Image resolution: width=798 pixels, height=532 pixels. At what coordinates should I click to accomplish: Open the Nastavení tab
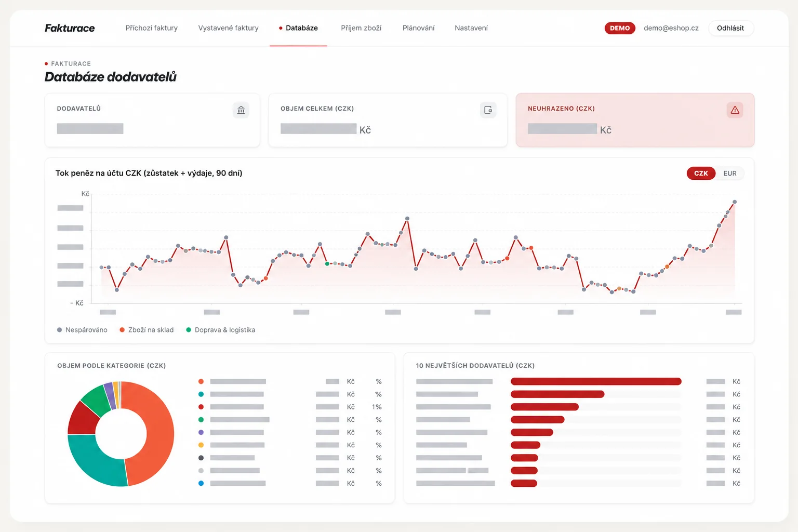pyautogui.click(x=471, y=28)
